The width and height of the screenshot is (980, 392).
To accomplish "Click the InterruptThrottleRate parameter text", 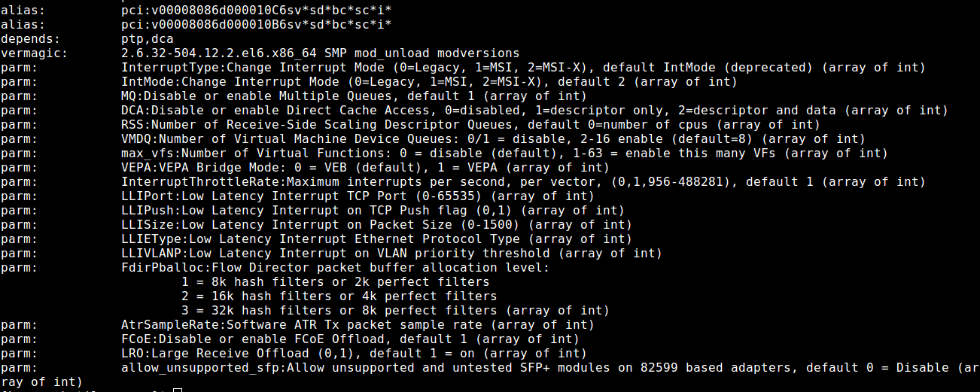I will pyautogui.click(x=523, y=182).
